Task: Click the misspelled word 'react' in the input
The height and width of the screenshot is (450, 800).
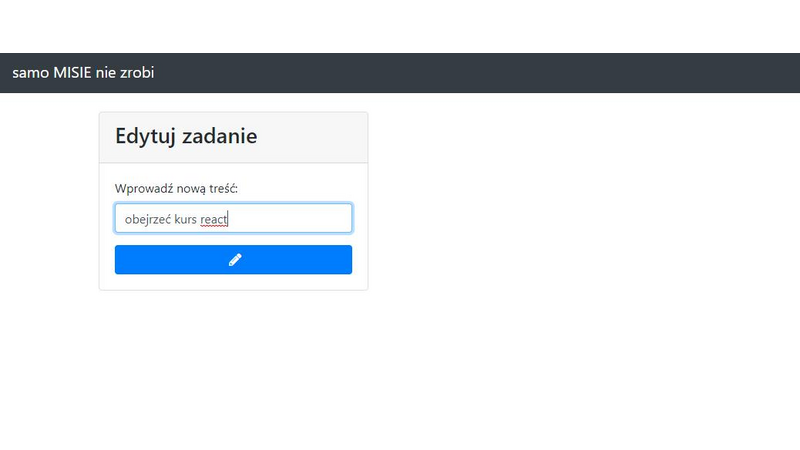Action: click(x=214, y=219)
